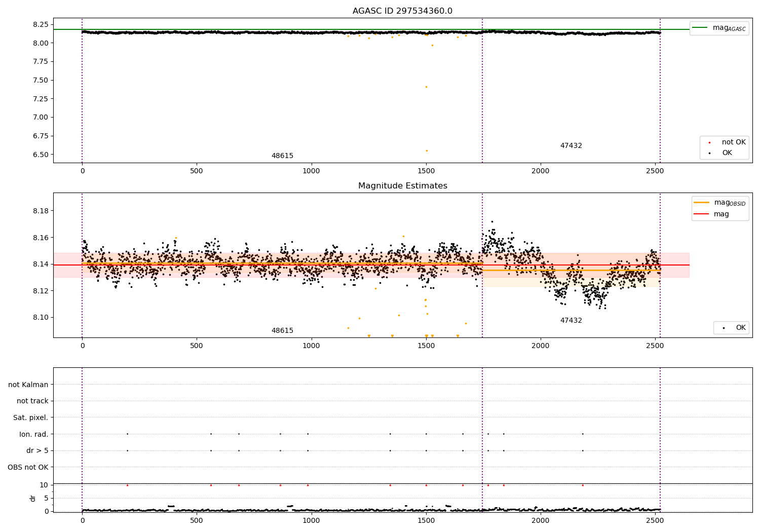Click the 2500 x-axis tick under bottom plot
The width and height of the screenshot is (760, 532).
coord(655,521)
